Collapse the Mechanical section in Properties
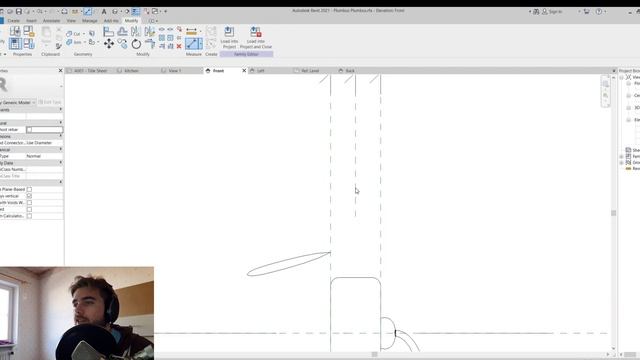 point(60,149)
